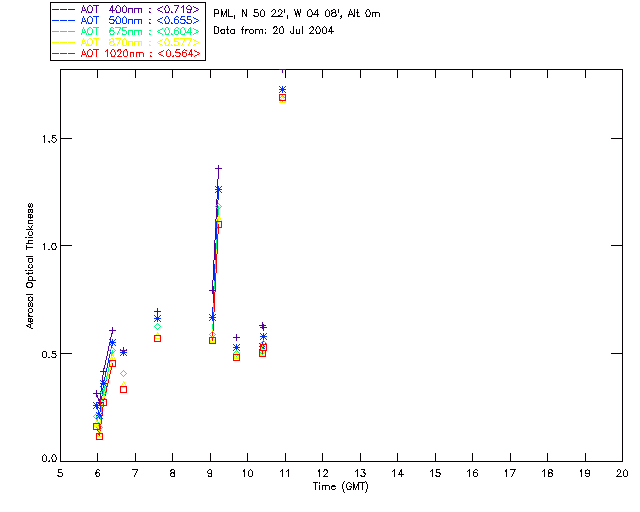Click the red square marker near 1.1 after time 9
The image size is (640, 512).
coord(218,225)
